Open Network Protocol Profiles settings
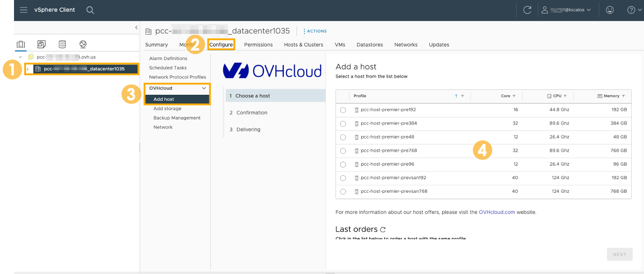Image resolution: width=644 pixels, height=274 pixels. click(x=177, y=77)
